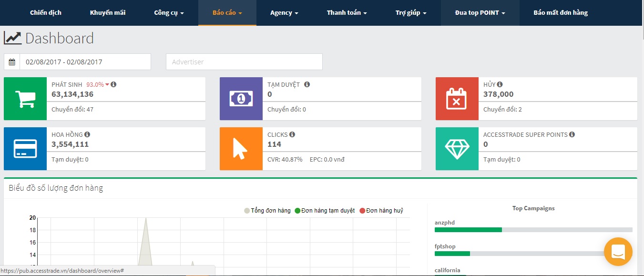Viewport: 644px width, 276px height.
Task: Switch to the Thanh toán menu
Action: point(347,13)
